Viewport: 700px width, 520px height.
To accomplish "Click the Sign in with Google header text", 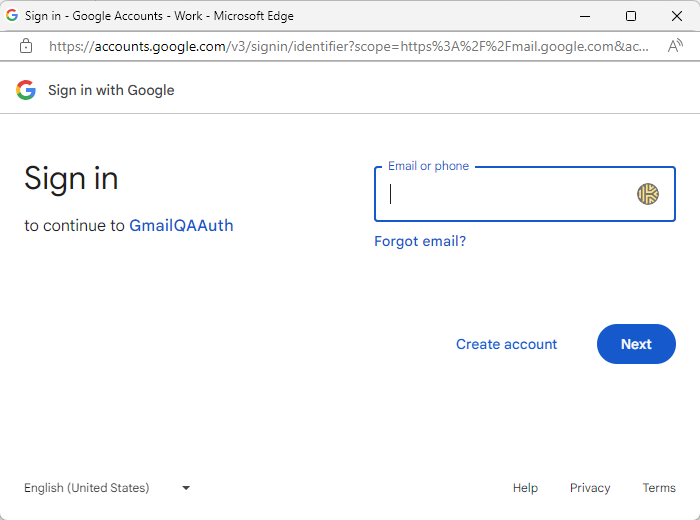I will click(x=111, y=90).
